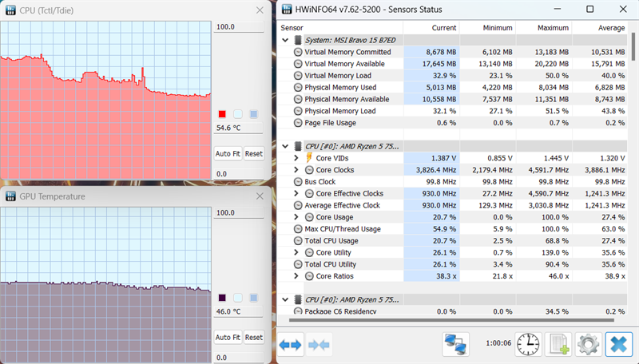The image size is (639, 364).
Task: Expand the Core VIDs row
Action: pyautogui.click(x=296, y=157)
